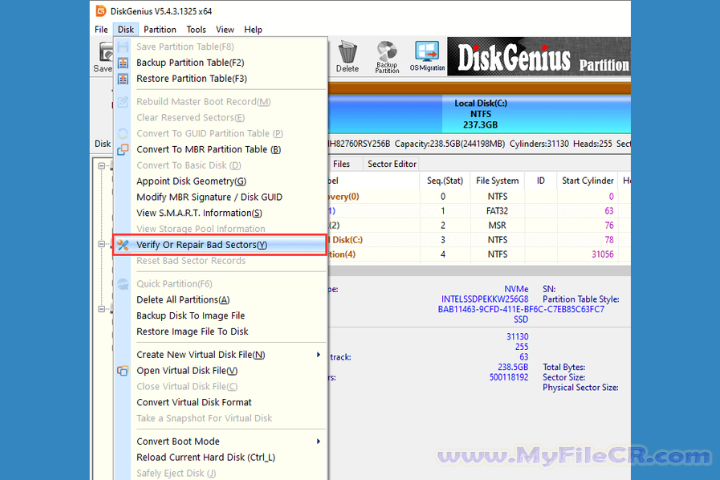The height and width of the screenshot is (480, 720).
Task: Open the Tools menu
Action: tap(196, 29)
